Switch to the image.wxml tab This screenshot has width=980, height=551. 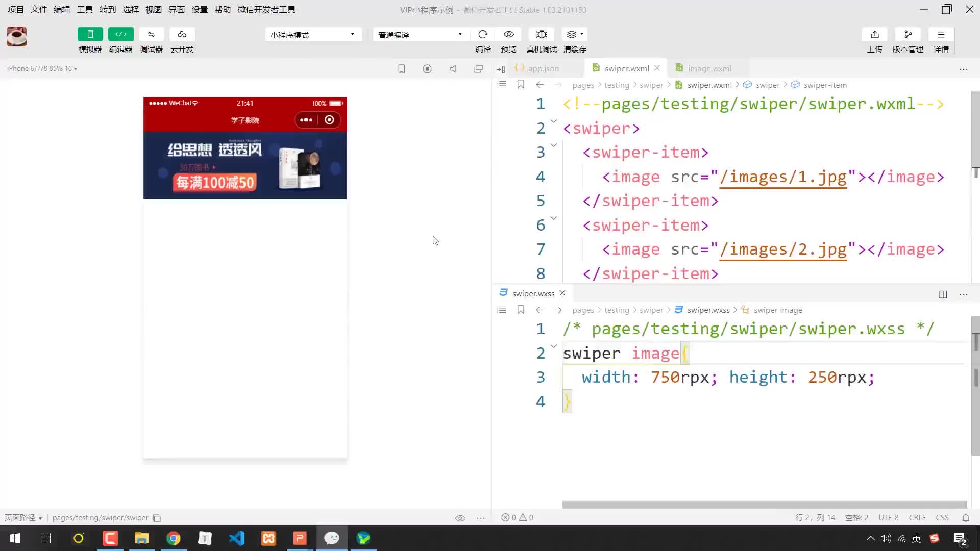[x=709, y=68]
